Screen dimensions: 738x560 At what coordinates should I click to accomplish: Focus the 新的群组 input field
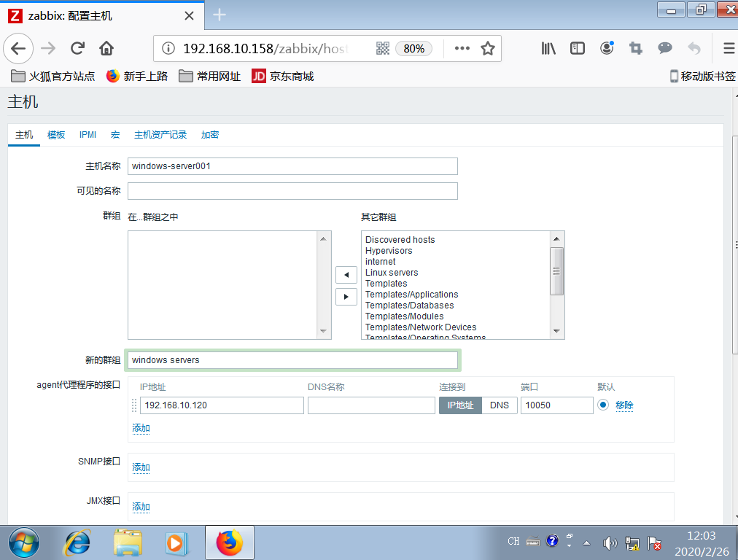pos(292,360)
